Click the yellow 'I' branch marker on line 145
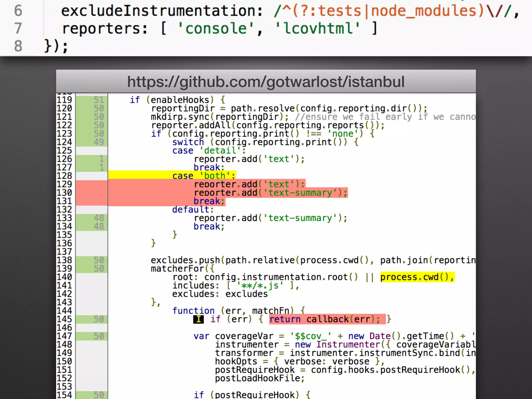Image resolution: width=532 pixels, height=399 pixels. (198, 319)
